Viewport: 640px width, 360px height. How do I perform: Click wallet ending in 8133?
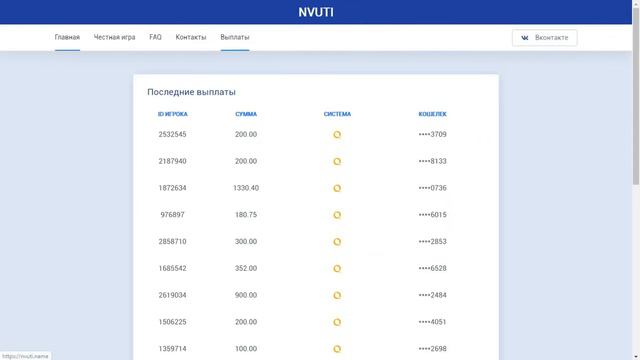tap(432, 161)
